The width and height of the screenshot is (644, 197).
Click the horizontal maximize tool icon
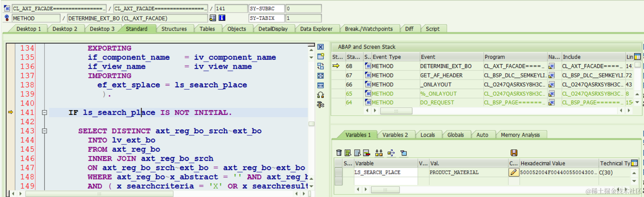pos(320,85)
